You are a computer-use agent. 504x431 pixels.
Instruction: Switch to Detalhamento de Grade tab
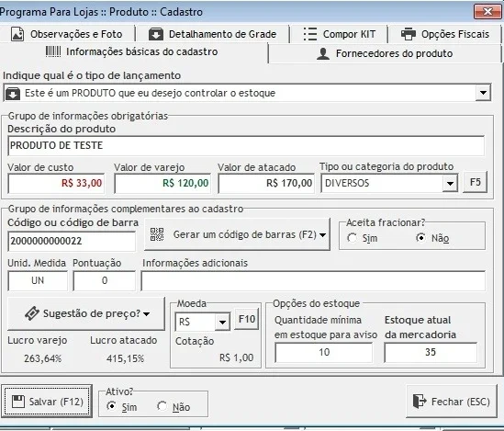coord(213,34)
